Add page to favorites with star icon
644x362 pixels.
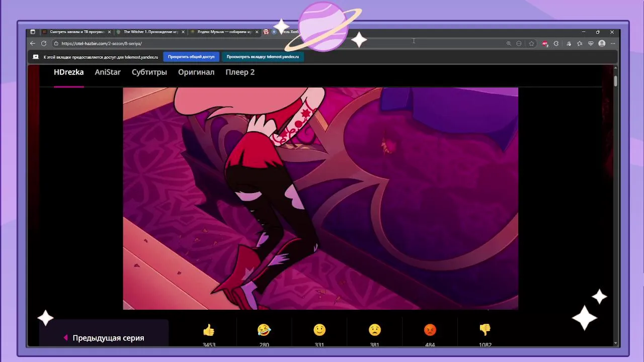pyautogui.click(x=531, y=44)
